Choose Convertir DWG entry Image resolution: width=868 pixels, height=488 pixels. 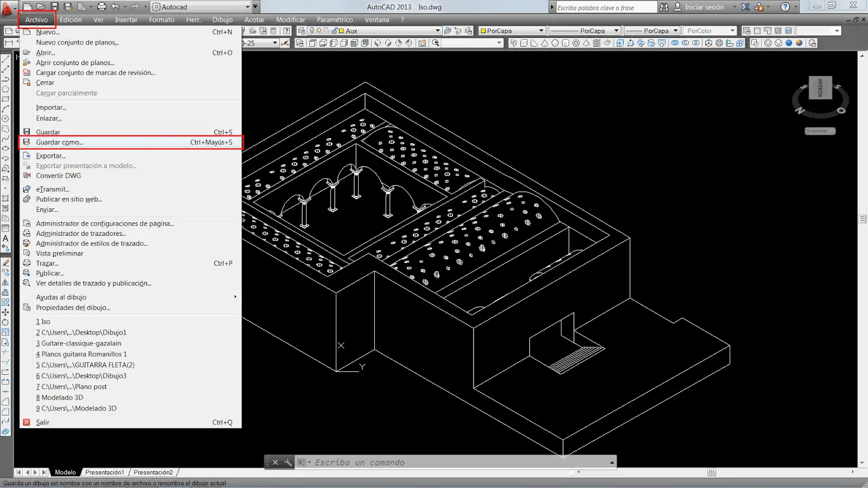pos(131,176)
